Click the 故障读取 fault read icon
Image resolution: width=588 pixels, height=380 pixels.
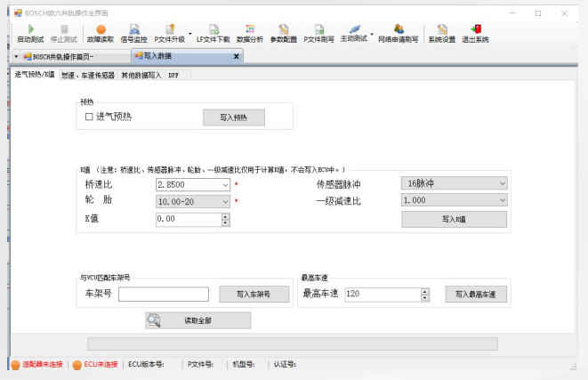[101, 34]
